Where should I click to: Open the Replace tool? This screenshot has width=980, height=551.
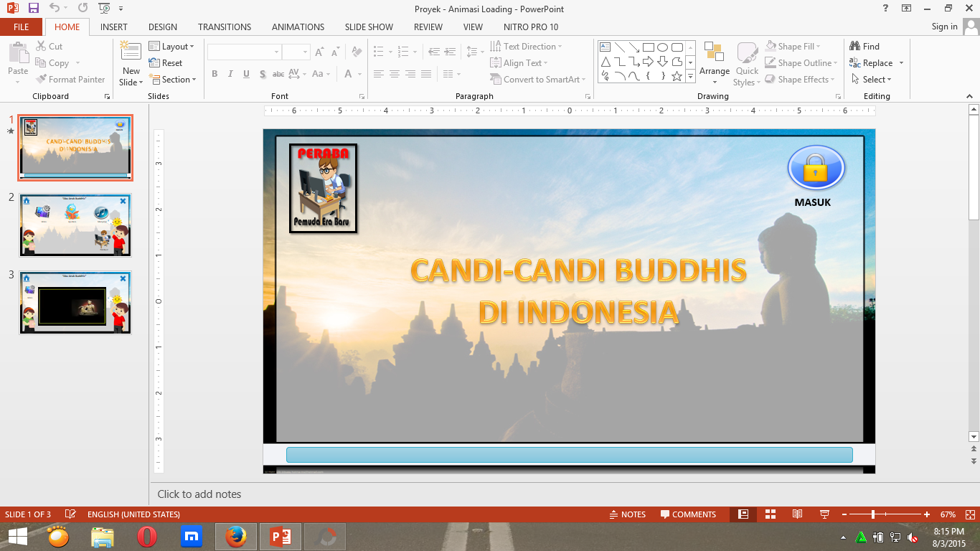(x=875, y=62)
